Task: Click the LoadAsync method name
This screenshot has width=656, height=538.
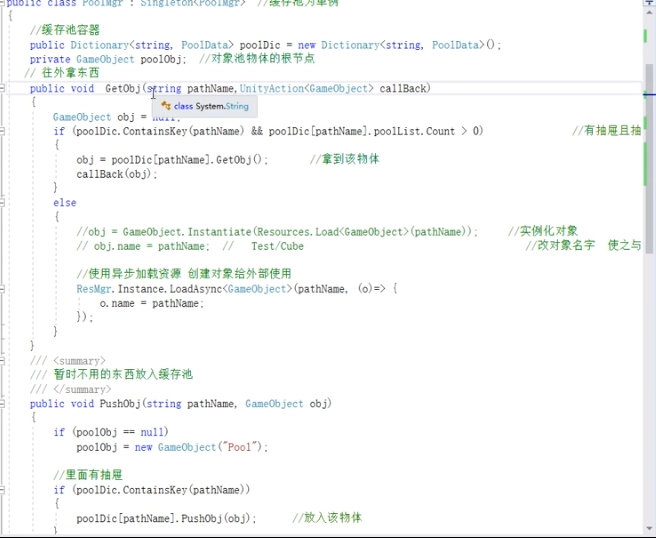Action: tap(196, 289)
